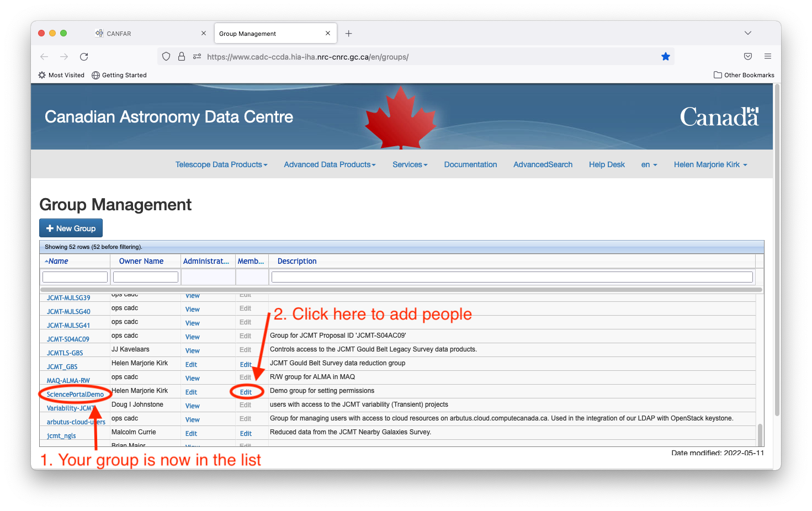Expand the Telescope Data Products menu
This screenshot has width=812, height=511.
pos(221,164)
